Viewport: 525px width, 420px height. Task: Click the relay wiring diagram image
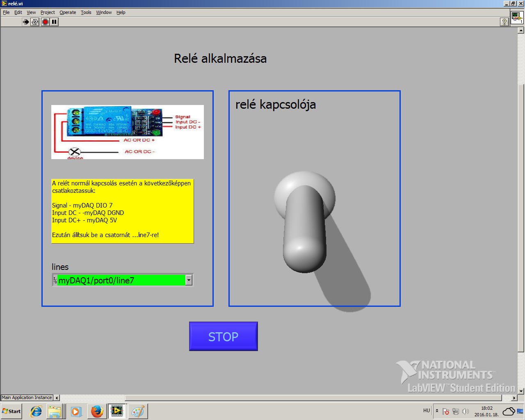(x=127, y=132)
